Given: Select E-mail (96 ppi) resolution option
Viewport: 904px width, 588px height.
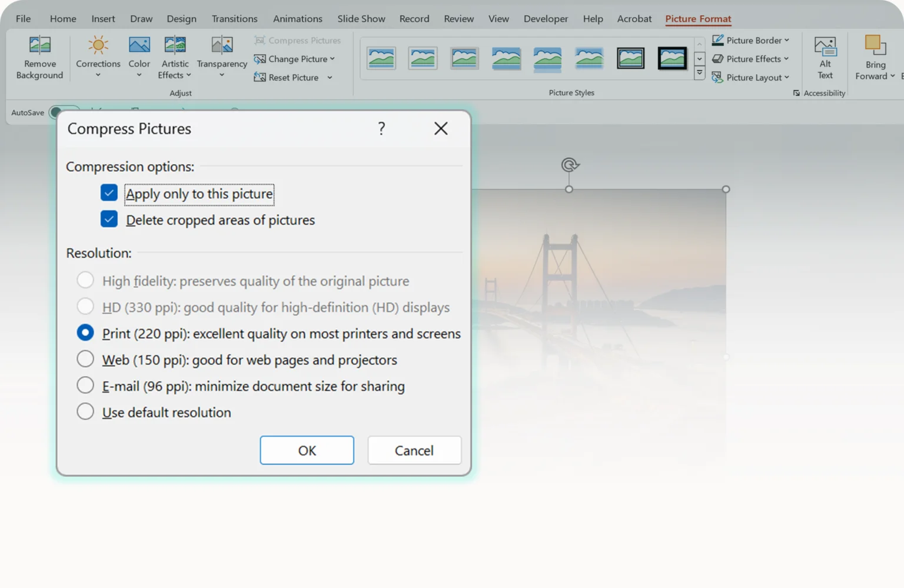Looking at the screenshot, I should 85,385.
